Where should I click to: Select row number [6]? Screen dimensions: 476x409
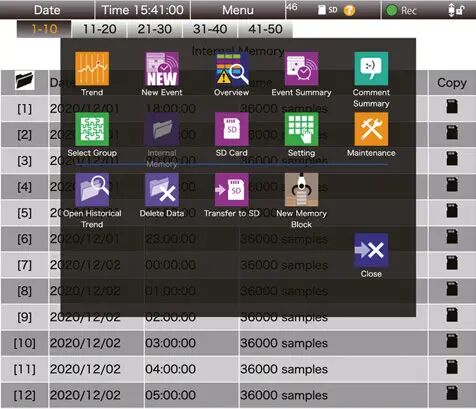(25, 239)
